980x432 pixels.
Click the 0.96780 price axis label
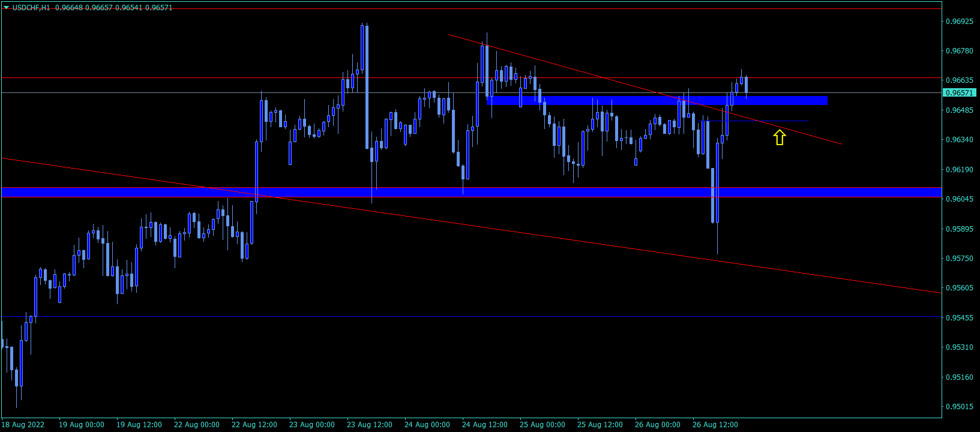point(959,51)
